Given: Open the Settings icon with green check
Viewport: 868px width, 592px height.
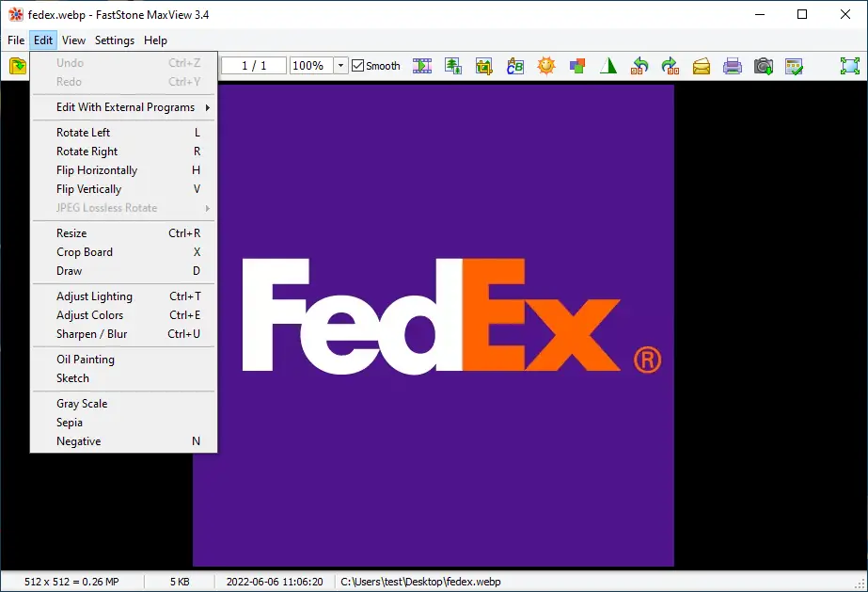Looking at the screenshot, I should tap(794, 66).
